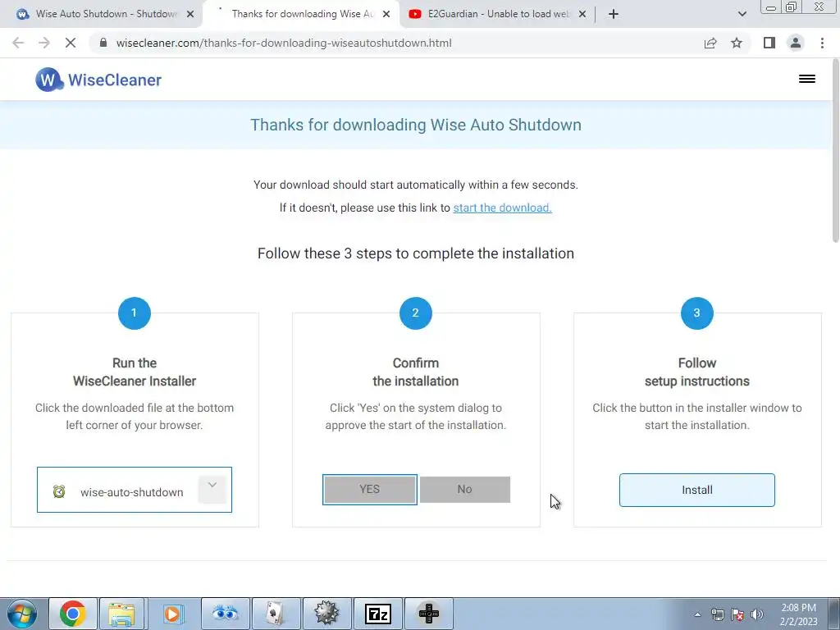Click the alarm clock file icon

coord(59,491)
